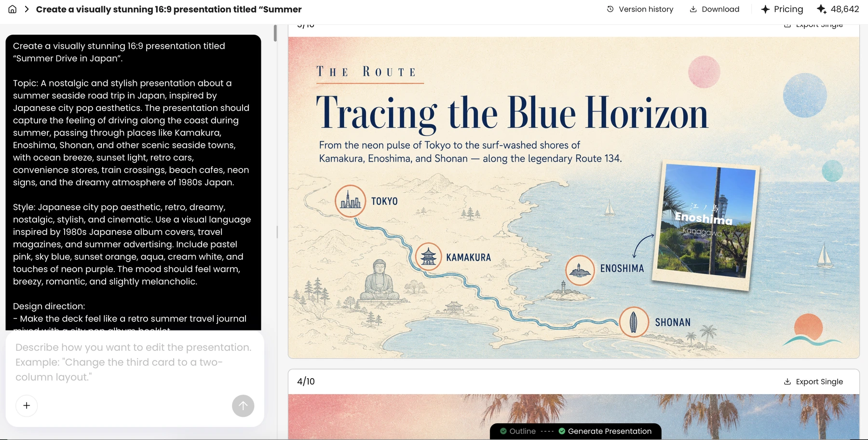The width and height of the screenshot is (868, 440).
Task: Click the SHONAN map label
Action: tap(673, 322)
